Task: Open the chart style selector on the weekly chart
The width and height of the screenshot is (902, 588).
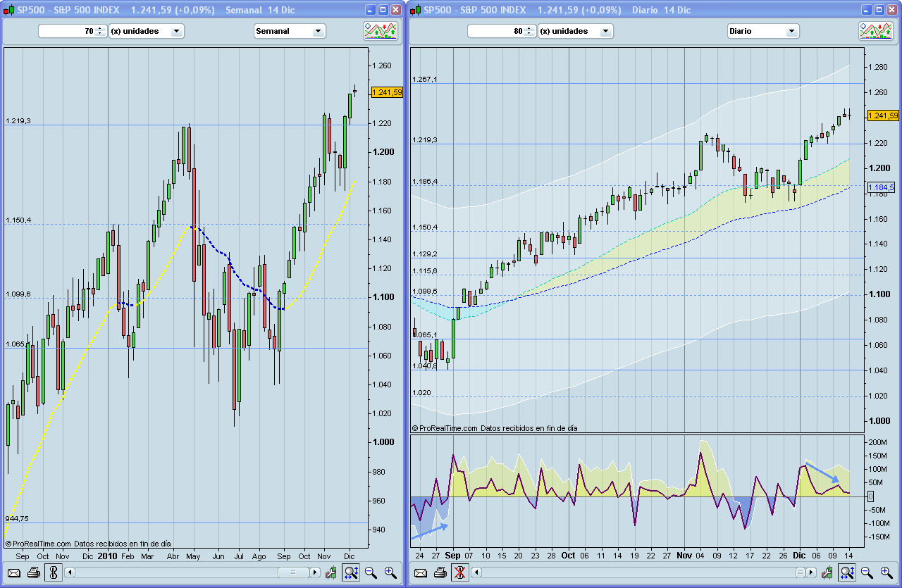Action: pyautogui.click(x=381, y=31)
